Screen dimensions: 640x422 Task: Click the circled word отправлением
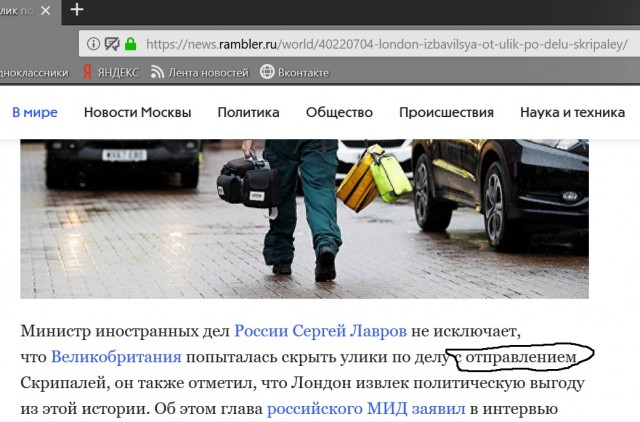click(521, 358)
